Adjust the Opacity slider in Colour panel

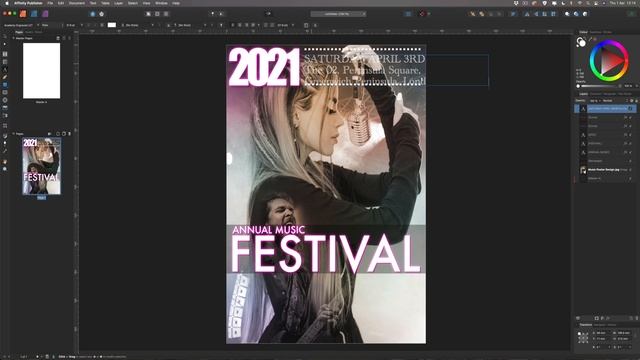[x=600, y=86]
